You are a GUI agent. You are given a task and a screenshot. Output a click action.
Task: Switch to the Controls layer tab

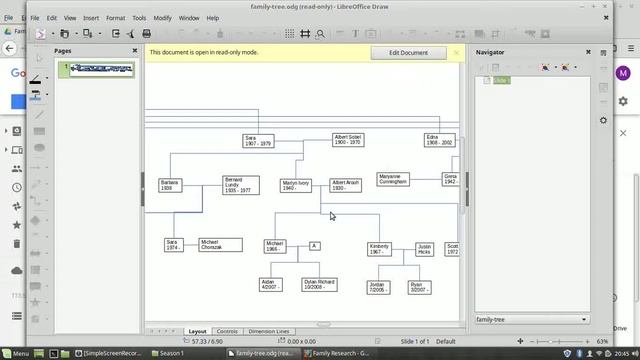(227, 331)
